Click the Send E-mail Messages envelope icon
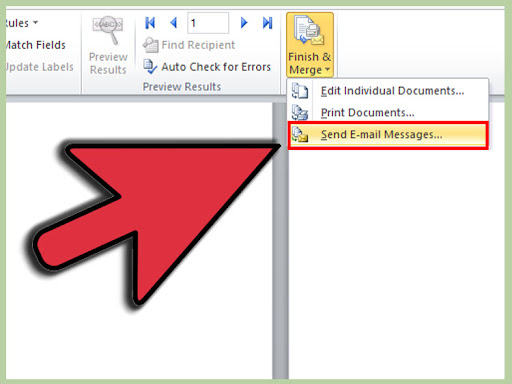The image size is (512, 384). click(x=300, y=135)
